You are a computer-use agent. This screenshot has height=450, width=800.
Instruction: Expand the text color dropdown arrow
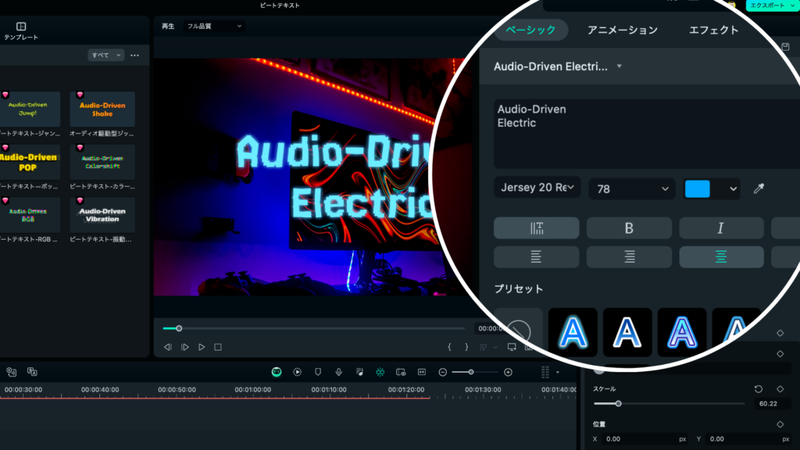tap(733, 189)
